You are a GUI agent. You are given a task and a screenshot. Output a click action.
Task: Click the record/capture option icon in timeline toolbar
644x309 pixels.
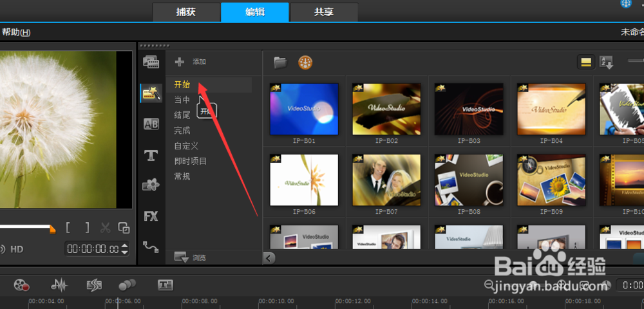click(21, 285)
